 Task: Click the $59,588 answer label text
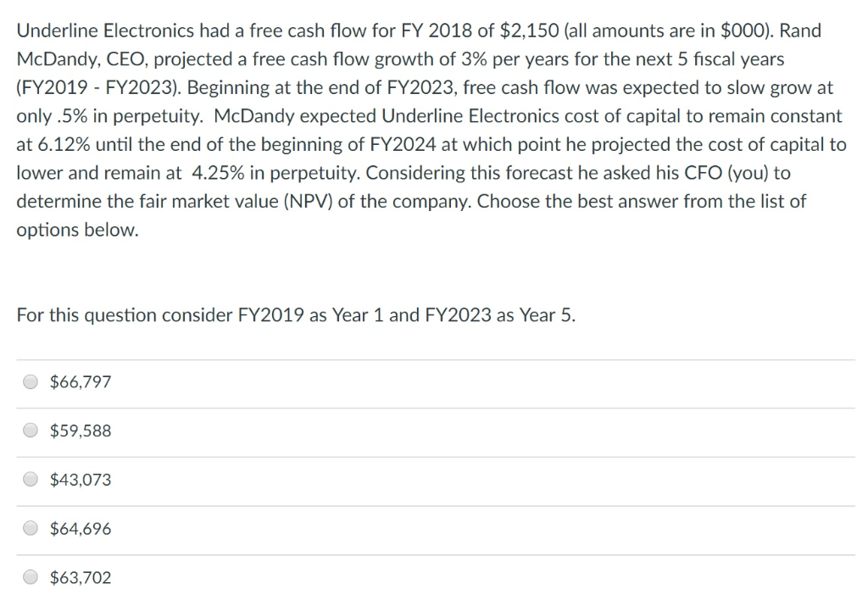point(81,431)
